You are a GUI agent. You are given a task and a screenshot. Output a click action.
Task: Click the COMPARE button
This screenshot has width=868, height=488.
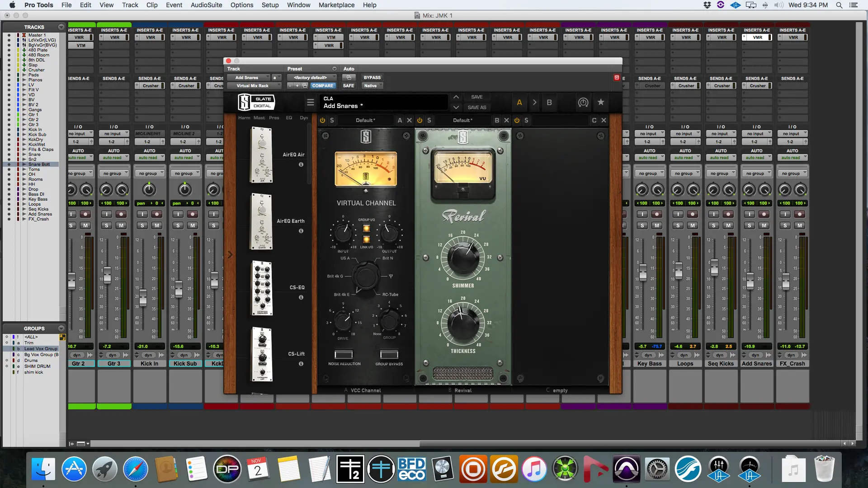point(322,86)
